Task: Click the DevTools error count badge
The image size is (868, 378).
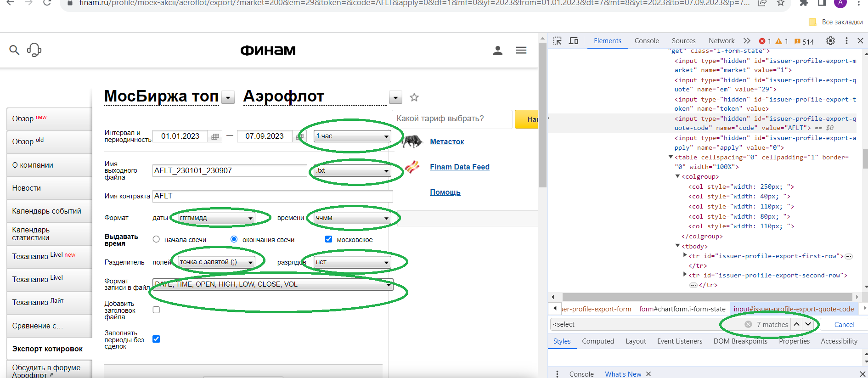Action: 765,41
